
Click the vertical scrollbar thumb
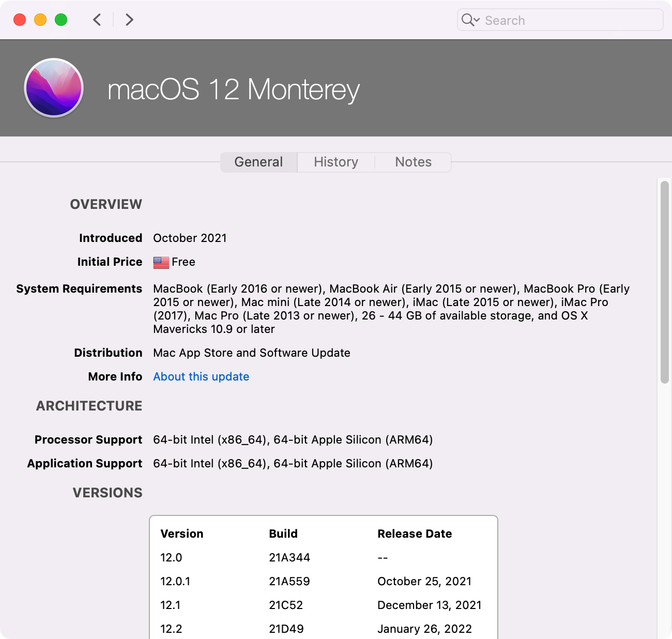665,282
